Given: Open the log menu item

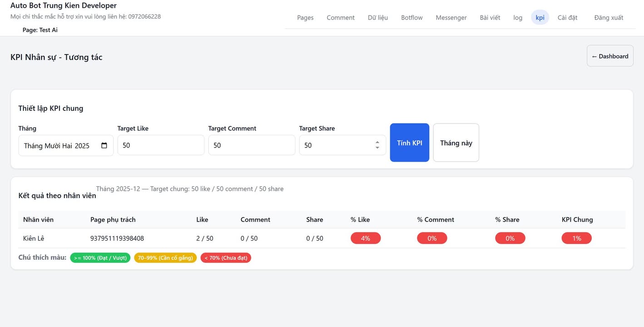Looking at the screenshot, I should click(x=518, y=18).
